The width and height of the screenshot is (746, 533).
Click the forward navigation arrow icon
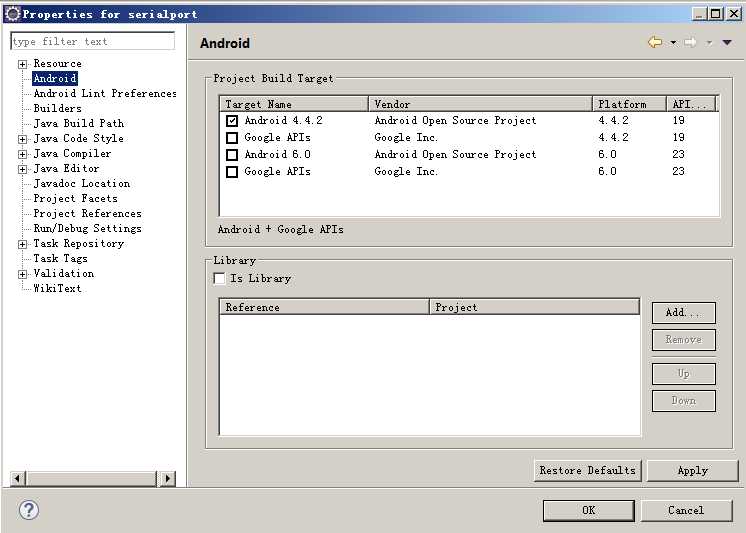click(690, 42)
